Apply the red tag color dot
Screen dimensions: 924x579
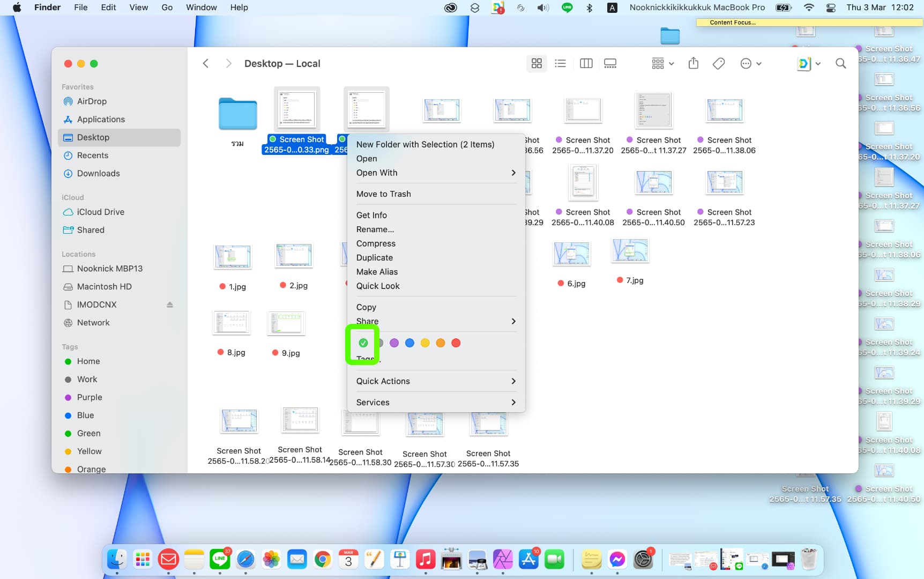coord(456,343)
